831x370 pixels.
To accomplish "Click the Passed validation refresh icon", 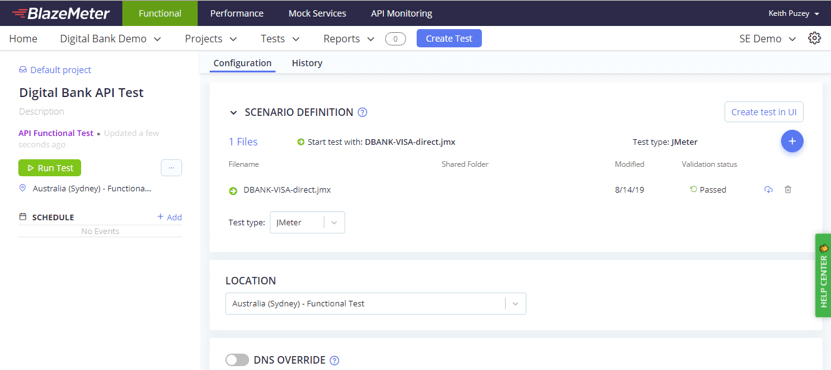I will pos(693,189).
